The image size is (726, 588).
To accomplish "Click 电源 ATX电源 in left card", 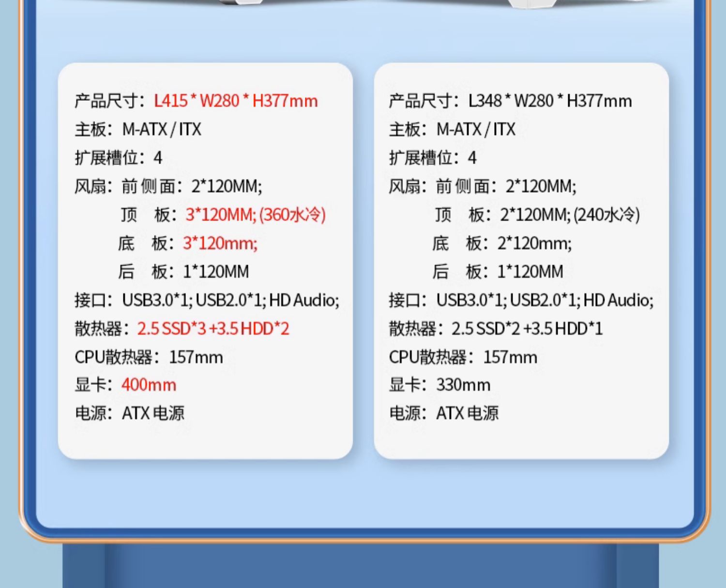I will click(130, 413).
